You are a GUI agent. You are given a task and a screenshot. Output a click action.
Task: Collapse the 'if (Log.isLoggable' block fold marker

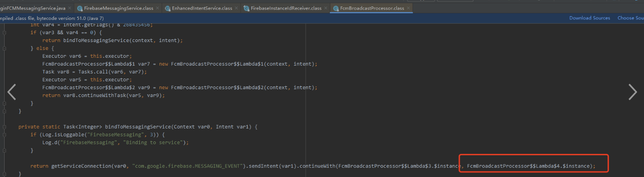click(x=4, y=134)
